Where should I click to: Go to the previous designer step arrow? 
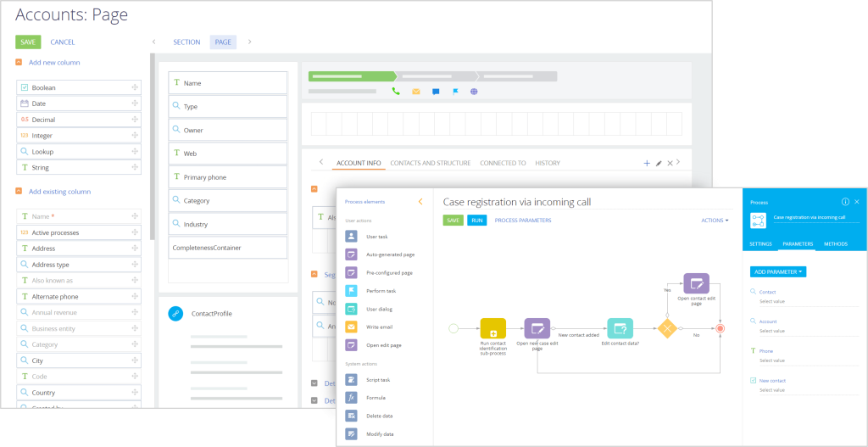click(154, 42)
